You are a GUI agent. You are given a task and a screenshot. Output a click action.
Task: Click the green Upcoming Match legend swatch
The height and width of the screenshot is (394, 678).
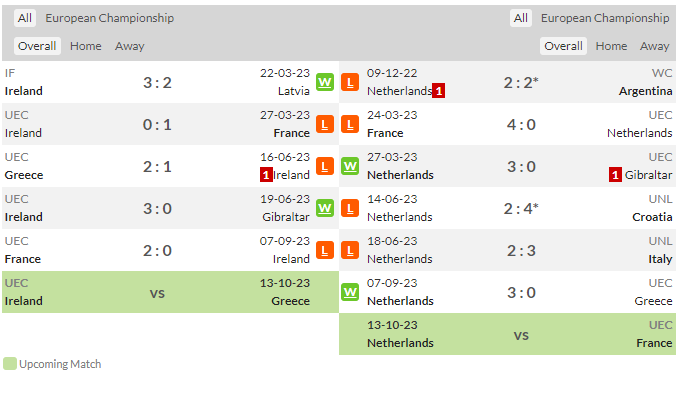point(10,364)
